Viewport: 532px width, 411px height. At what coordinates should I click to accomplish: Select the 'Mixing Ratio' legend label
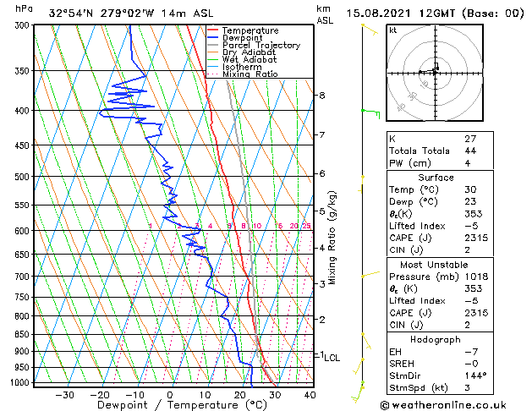click(x=250, y=74)
